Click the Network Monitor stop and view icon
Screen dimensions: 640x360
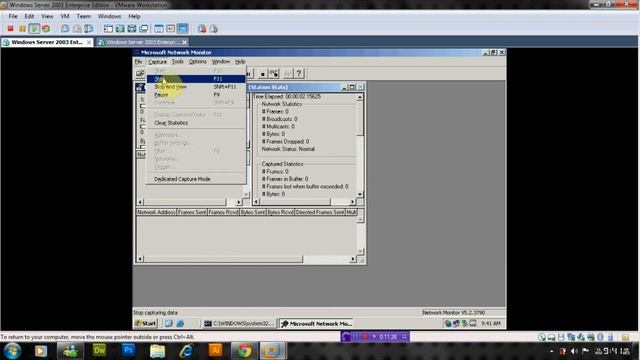274,73
